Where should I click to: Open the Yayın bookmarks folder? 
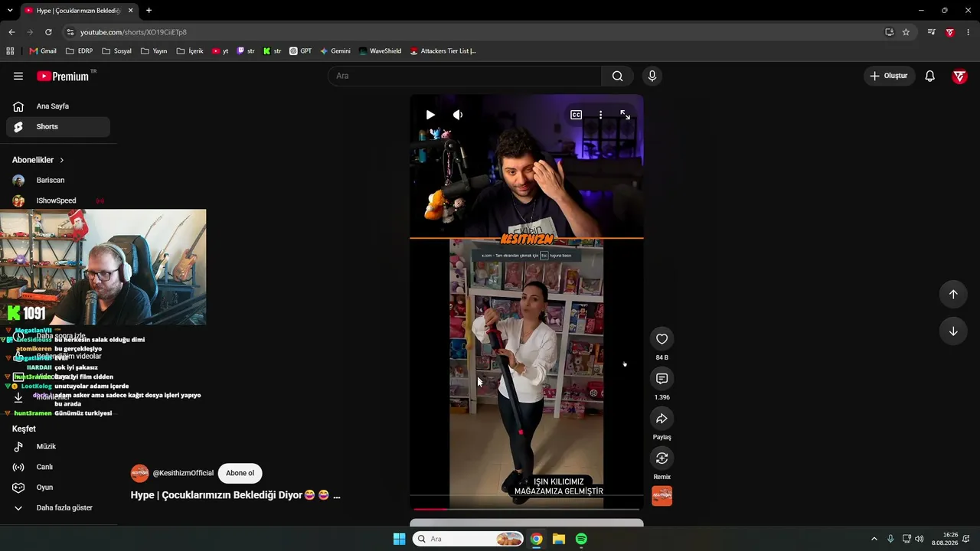154,51
